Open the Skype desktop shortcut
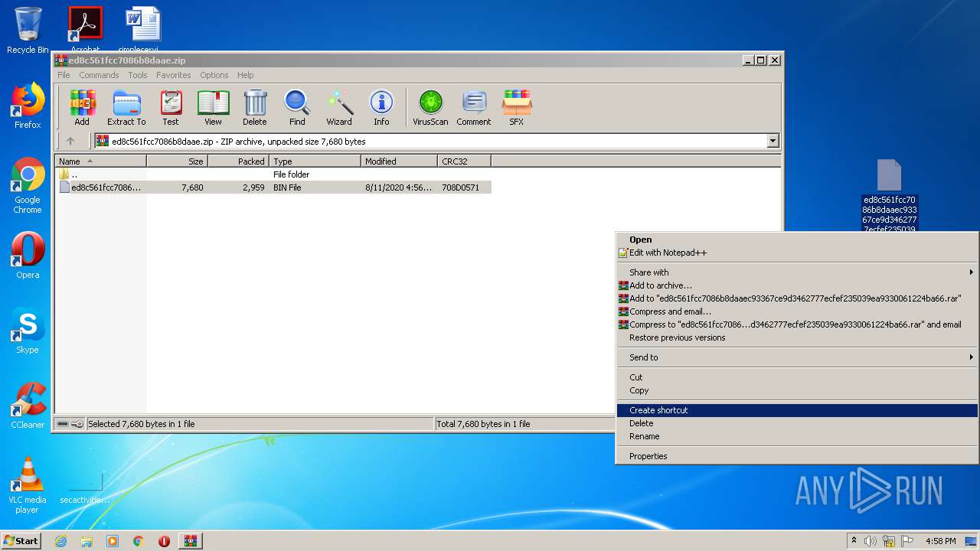The width and height of the screenshot is (980, 551). click(x=28, y=331)
